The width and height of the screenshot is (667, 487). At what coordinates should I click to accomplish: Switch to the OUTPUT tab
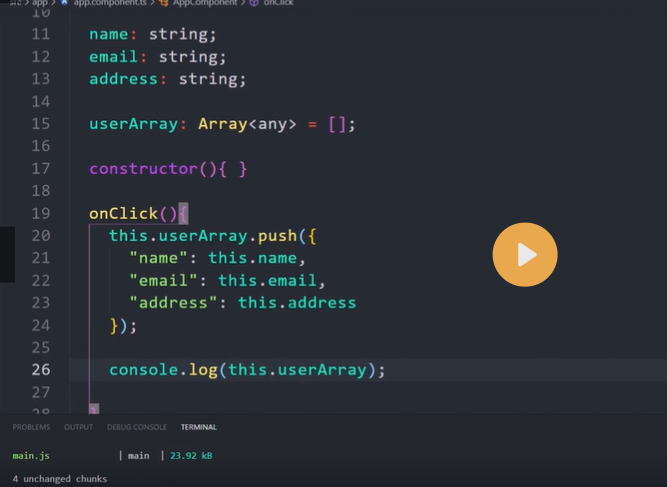coord(78,427)
